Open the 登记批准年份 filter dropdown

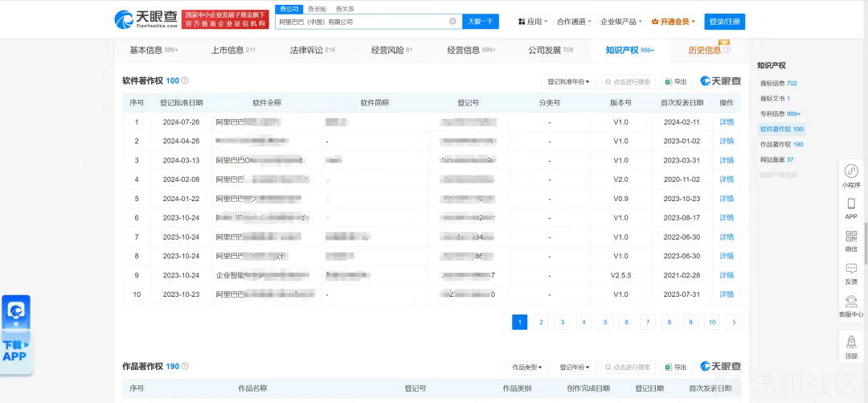pyautogui.click(x=568, y=81)
